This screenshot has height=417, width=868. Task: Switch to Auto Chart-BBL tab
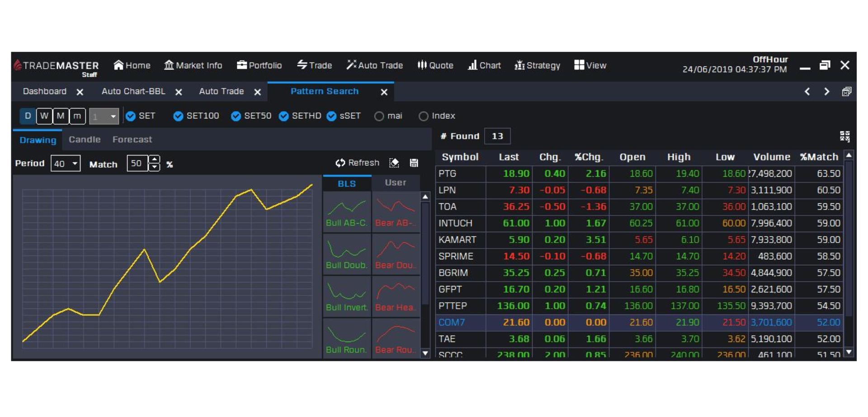point(133,91)
